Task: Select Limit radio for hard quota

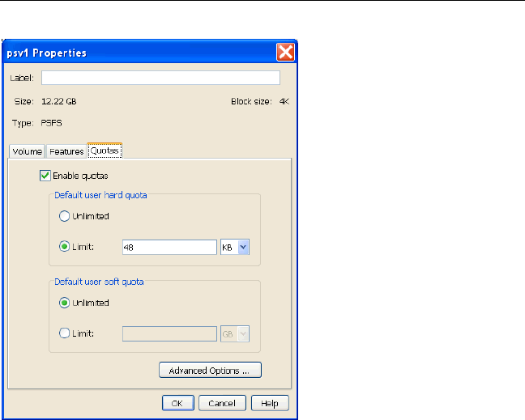Action: (x=64, y=247)
